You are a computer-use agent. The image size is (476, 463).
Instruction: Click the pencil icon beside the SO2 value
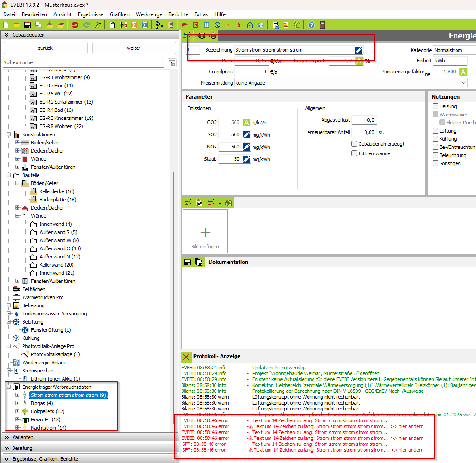(246, 135)
